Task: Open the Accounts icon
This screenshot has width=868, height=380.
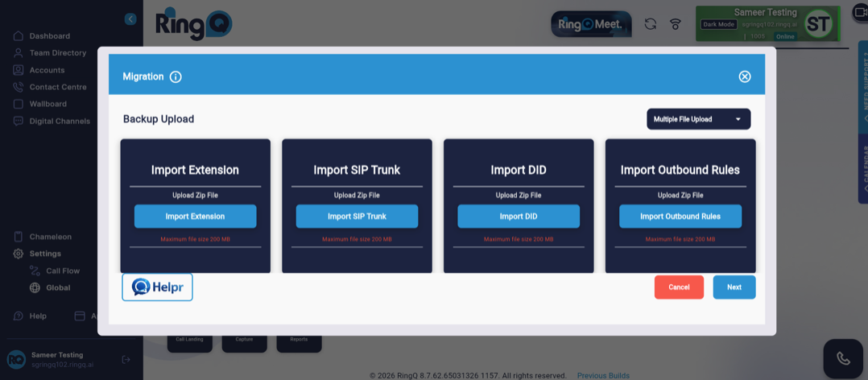Action: (19, 70)
